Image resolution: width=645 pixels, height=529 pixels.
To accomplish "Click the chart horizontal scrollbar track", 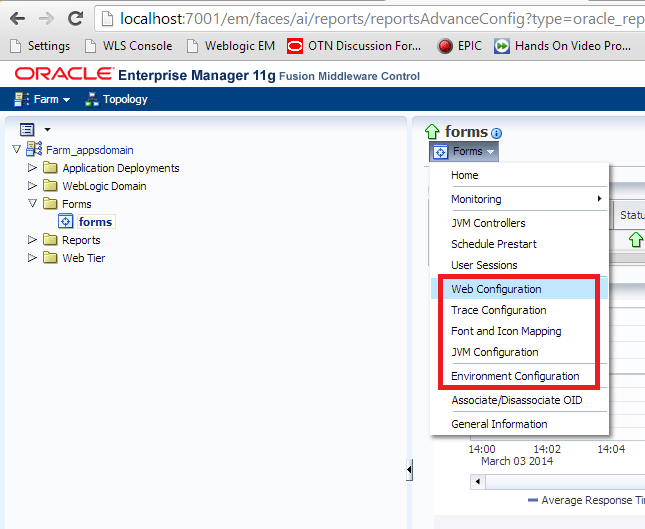I will tap(565, 482).
